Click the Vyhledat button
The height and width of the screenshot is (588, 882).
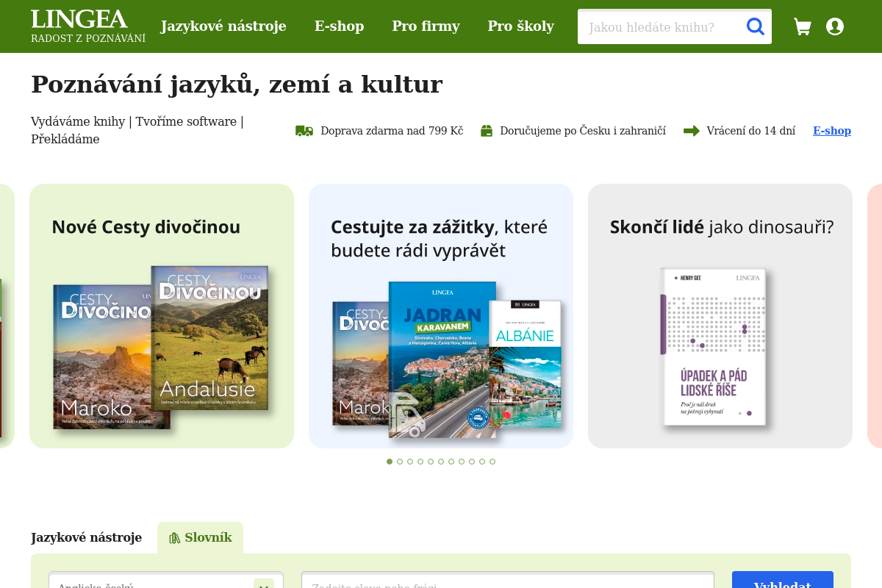[x=783, y=580]
